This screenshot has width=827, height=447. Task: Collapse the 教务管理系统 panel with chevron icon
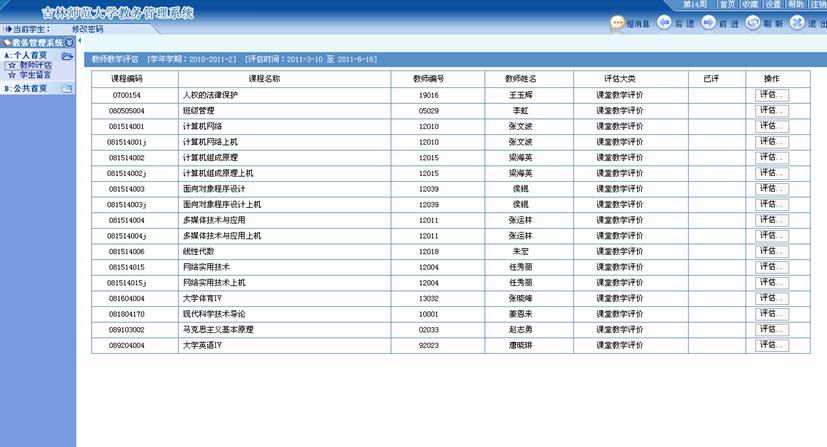70,43
